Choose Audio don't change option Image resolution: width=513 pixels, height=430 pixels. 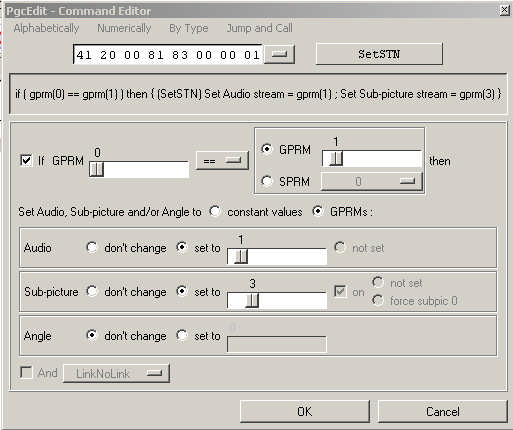pyautogui.click(x=91, y=247)
